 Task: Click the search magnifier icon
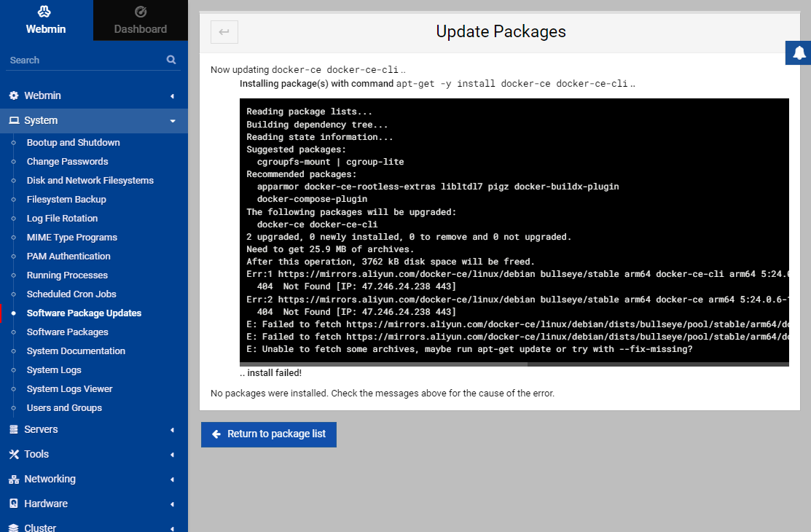tap(171, 60)
